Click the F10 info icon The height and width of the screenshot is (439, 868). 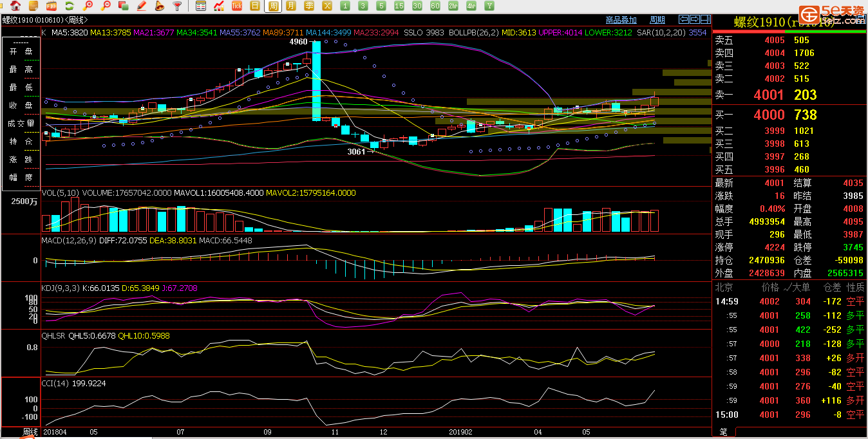[52, 6]
